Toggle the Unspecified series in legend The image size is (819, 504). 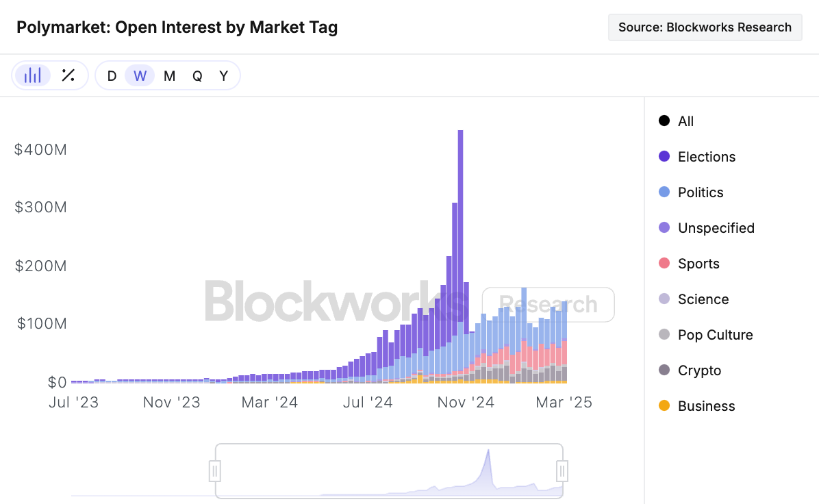coord(706,228)
